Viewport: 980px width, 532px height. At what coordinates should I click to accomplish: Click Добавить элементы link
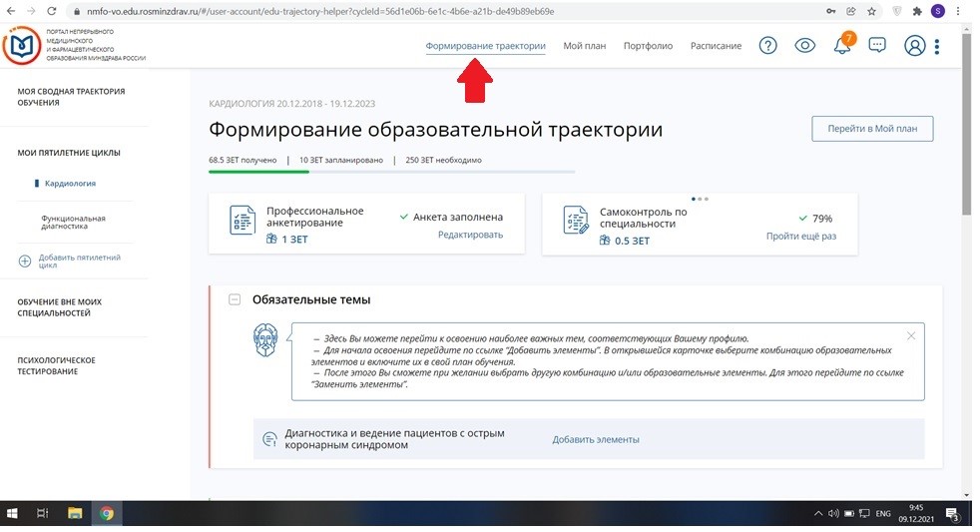tap(596, 439)
